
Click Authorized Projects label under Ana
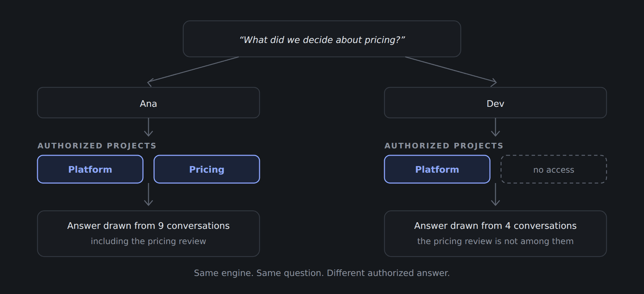pyautogui.click(x=97, y=146)
